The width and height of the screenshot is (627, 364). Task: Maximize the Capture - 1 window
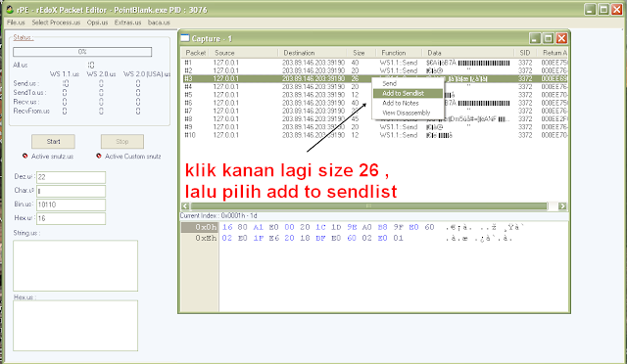(549, 38)
